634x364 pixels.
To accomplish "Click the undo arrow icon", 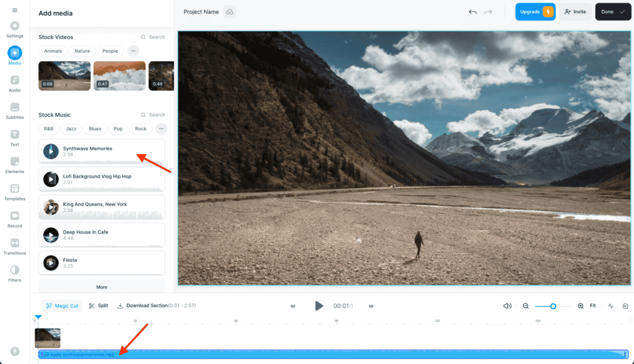I will click(473, 12).
